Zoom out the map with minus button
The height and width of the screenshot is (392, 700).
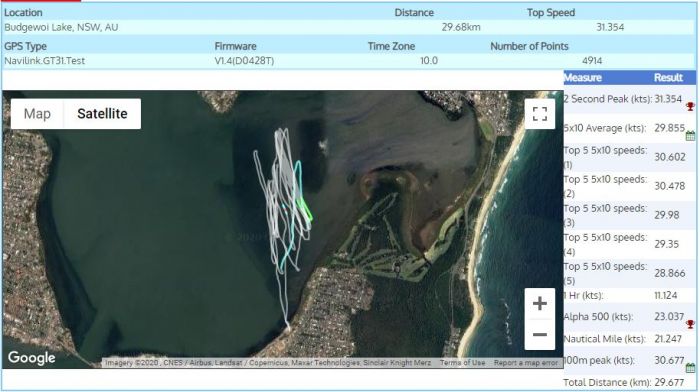(540, 334)
